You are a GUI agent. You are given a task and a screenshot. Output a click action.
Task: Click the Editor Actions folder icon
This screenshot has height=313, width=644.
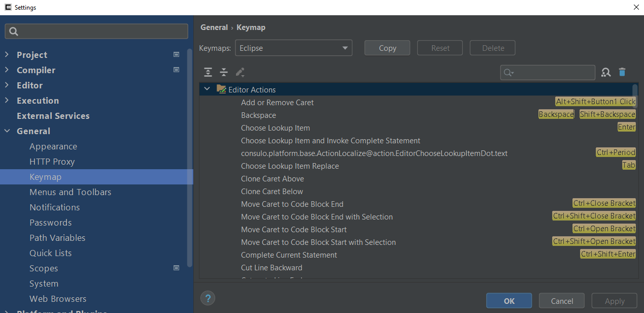coord(221,89)
